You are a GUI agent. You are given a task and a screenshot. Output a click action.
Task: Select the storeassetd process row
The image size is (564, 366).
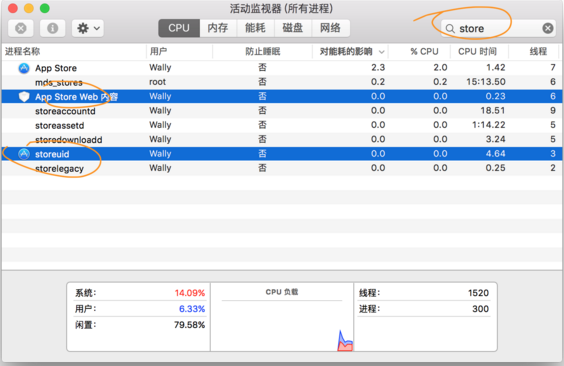(x=282, y=125)
